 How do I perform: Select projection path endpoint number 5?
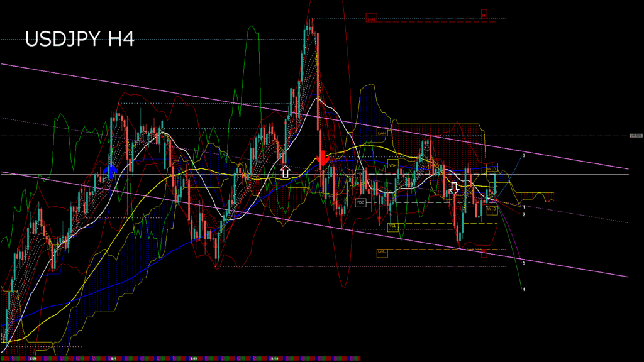tap(524, 263)
